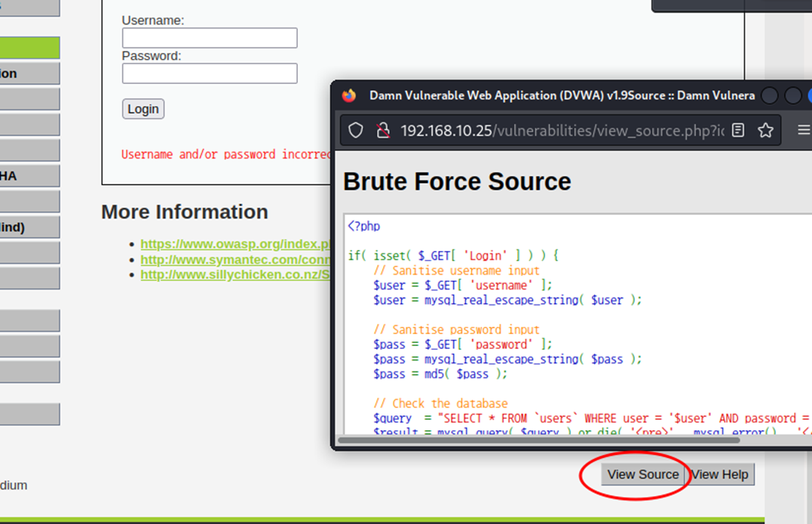Open the Firefox hamburger menu
Screen dimensions: 812x524
click(805, 130)
